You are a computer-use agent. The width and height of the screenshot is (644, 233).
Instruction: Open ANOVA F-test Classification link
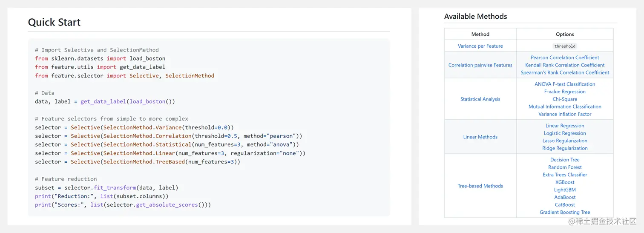565,84
